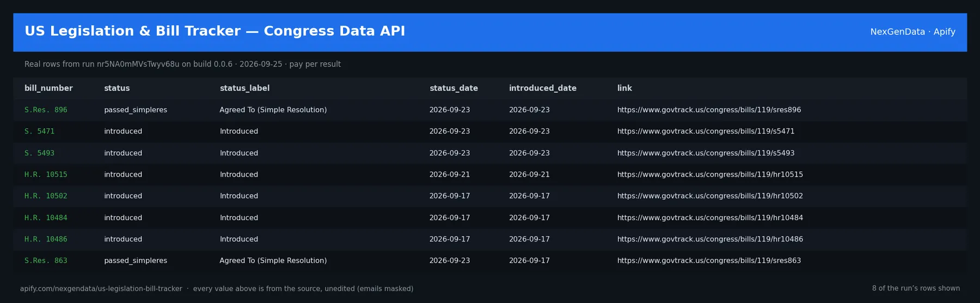
Task: Click introduced_date 2026-09-17 in S.Res. 863 row
Action: point(529,260)
